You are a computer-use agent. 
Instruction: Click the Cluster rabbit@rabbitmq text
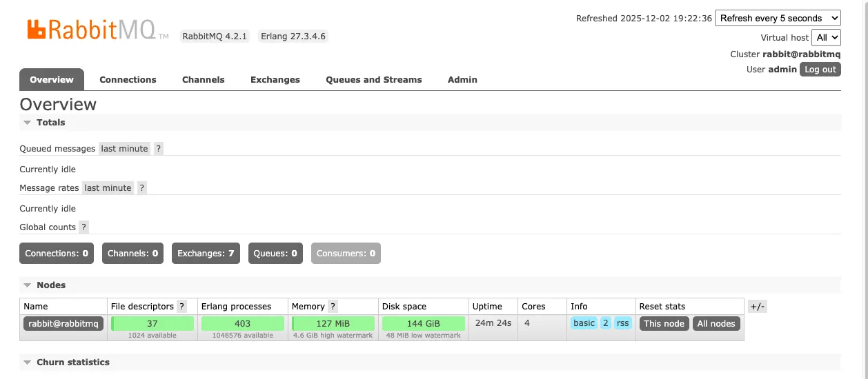click(786, 54)
